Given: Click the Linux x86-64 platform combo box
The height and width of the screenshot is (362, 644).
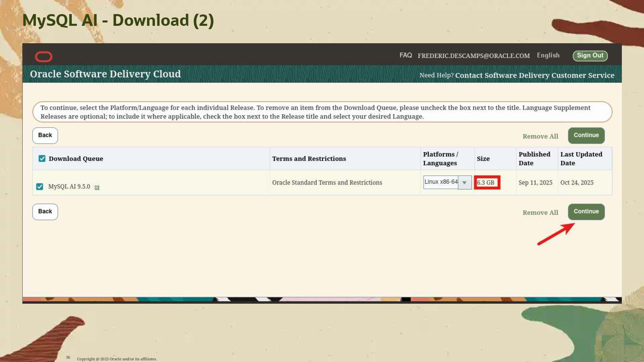Looking at the screenshot, I should 441,182.
